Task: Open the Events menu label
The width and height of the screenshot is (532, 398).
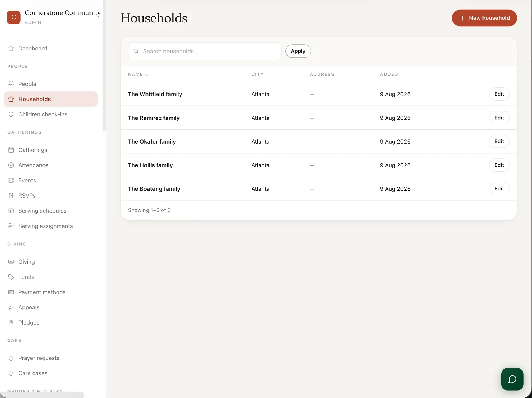Action: tap(27, 180)
